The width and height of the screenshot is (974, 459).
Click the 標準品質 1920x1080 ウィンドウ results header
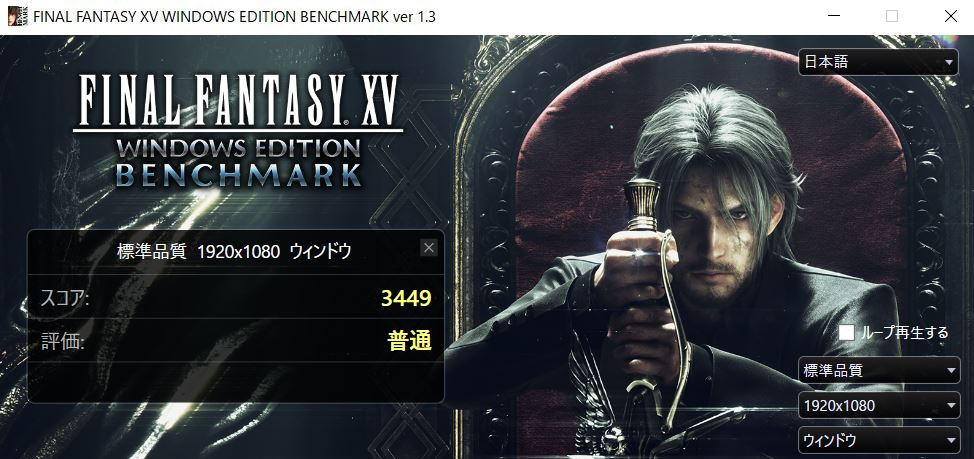(x=234, y=252)
